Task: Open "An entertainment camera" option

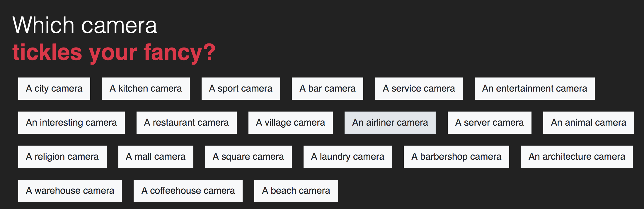Action: tap(534, 89)
